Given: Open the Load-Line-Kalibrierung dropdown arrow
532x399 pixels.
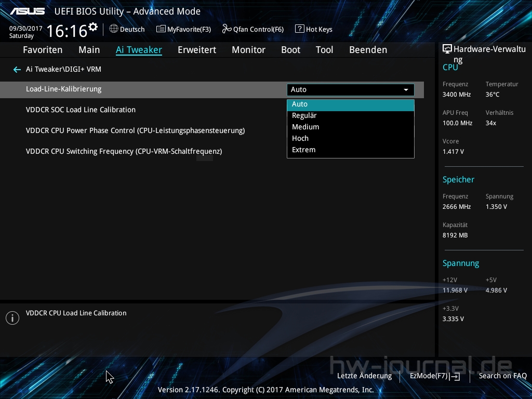Looking at the screenshot, I should [406, 90].
